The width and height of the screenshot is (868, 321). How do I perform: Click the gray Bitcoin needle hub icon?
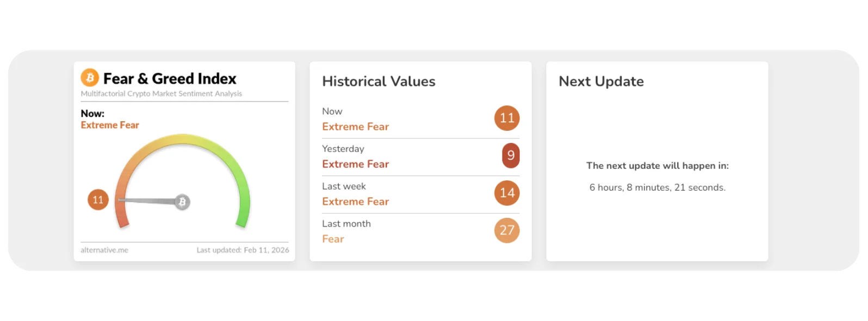click(182, 202)
